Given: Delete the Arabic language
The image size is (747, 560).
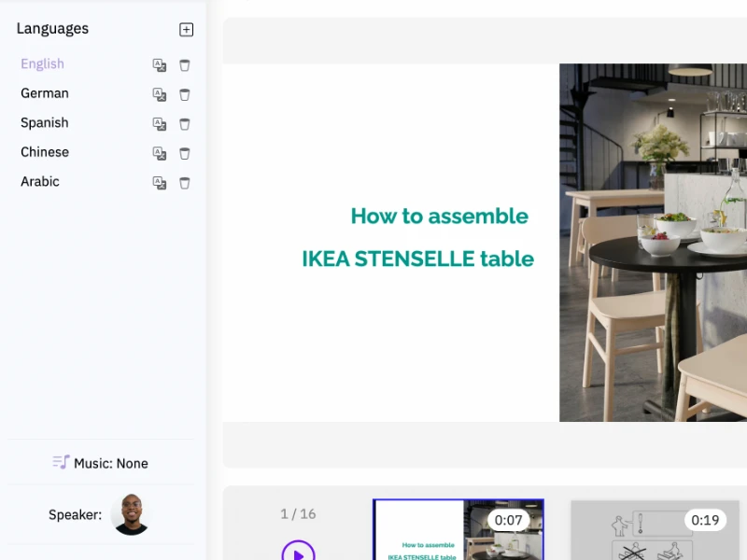Looking at the screenshot, I should tap(185, 183).
